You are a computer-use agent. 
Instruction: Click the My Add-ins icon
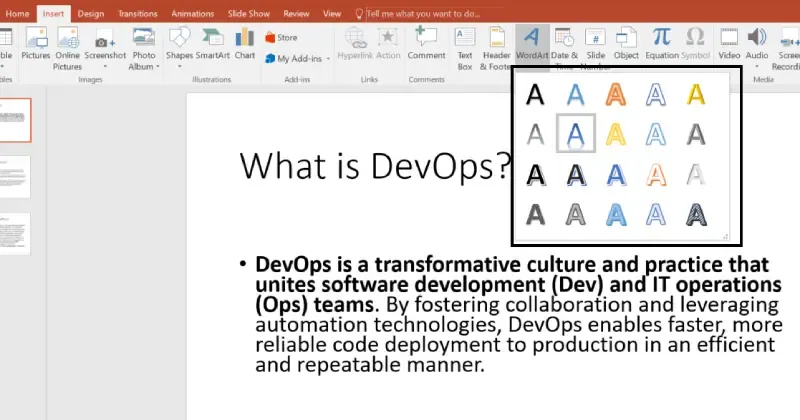(x=270, y=59)
